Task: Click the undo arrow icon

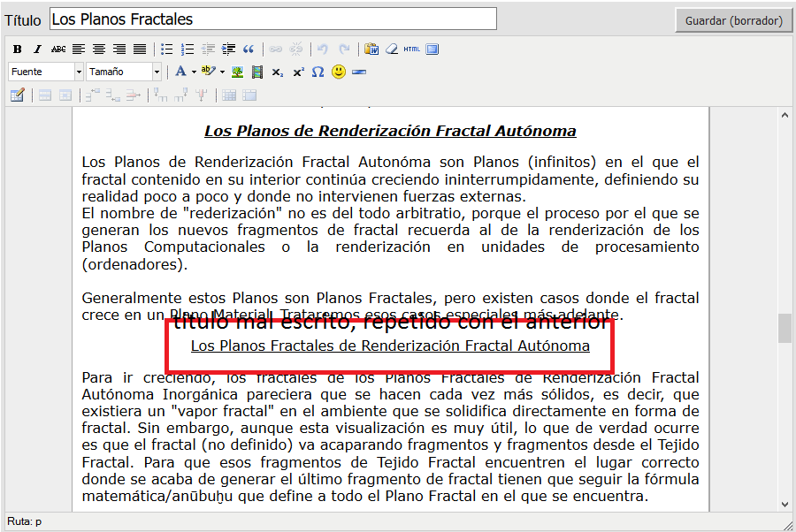Action: coord(322,49)
